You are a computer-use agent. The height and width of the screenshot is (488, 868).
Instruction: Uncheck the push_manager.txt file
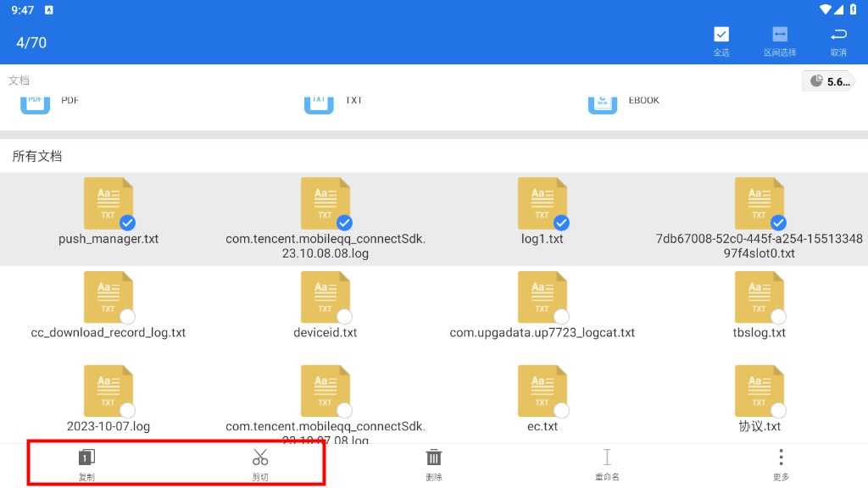(127, 223)
